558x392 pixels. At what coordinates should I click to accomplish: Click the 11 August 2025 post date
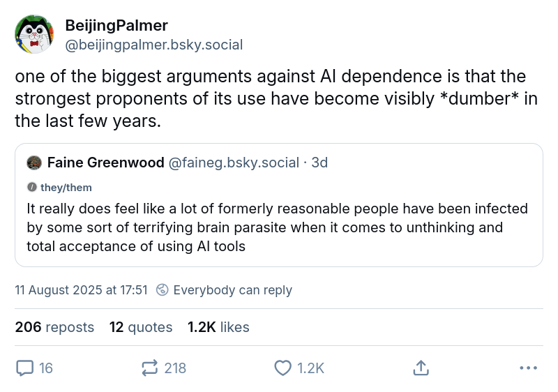pos(81,290)
